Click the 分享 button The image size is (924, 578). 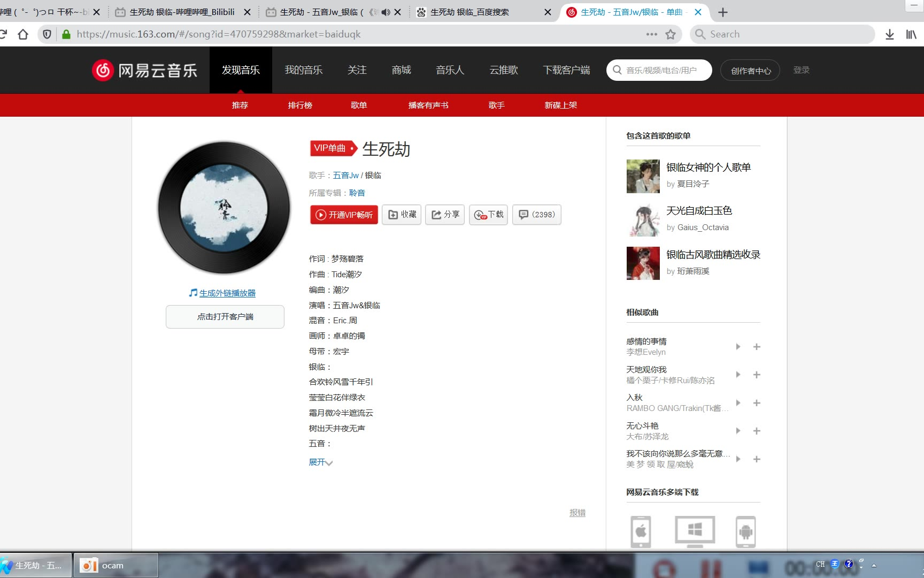point(445,215)
